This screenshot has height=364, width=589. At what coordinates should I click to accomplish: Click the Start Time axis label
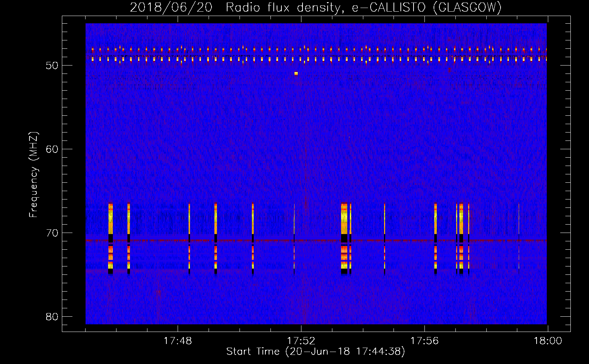click(x=316, y=352)
